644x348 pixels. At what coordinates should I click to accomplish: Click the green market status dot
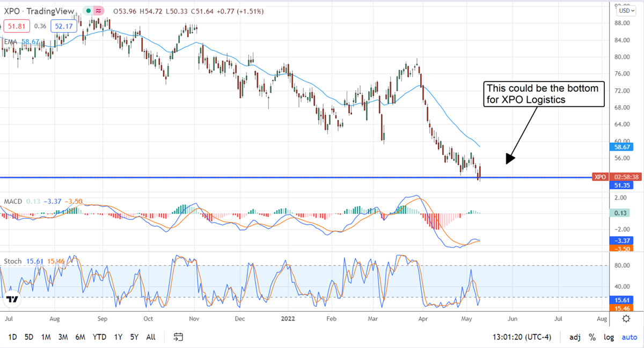89,11
